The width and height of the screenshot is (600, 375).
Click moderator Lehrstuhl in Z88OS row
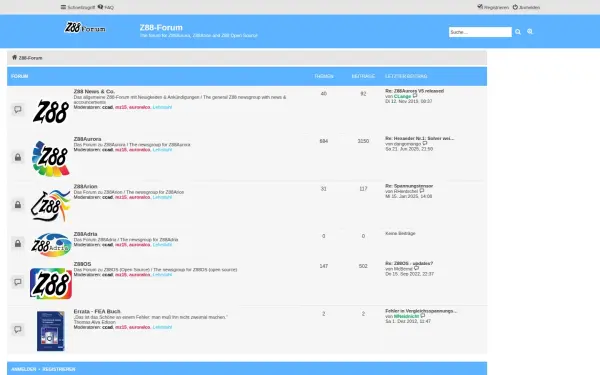(162, 275)
